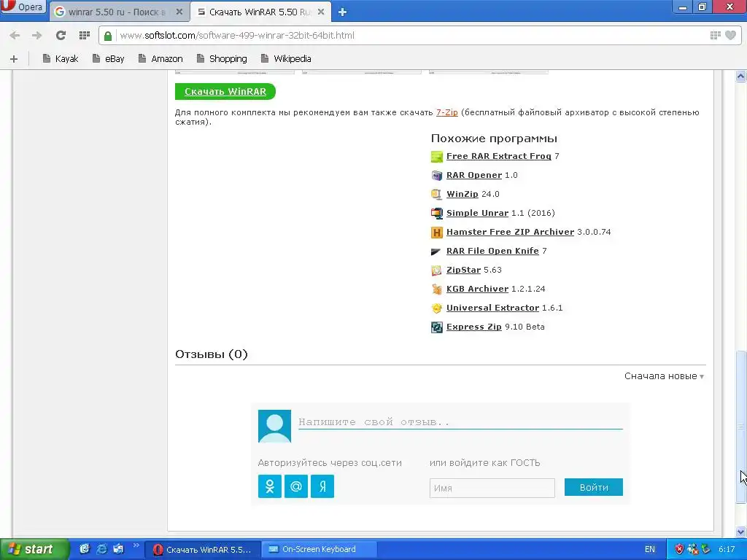The image size is (747, 560).
Task: Open RAR File Open Knife link
Action: [492, 251]
